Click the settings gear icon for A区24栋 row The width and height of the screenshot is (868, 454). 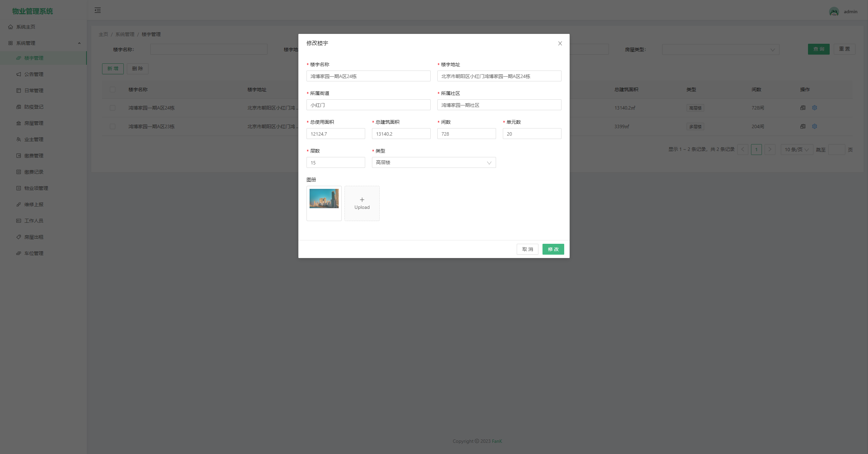pyautogui.click(x=814, y=108)
